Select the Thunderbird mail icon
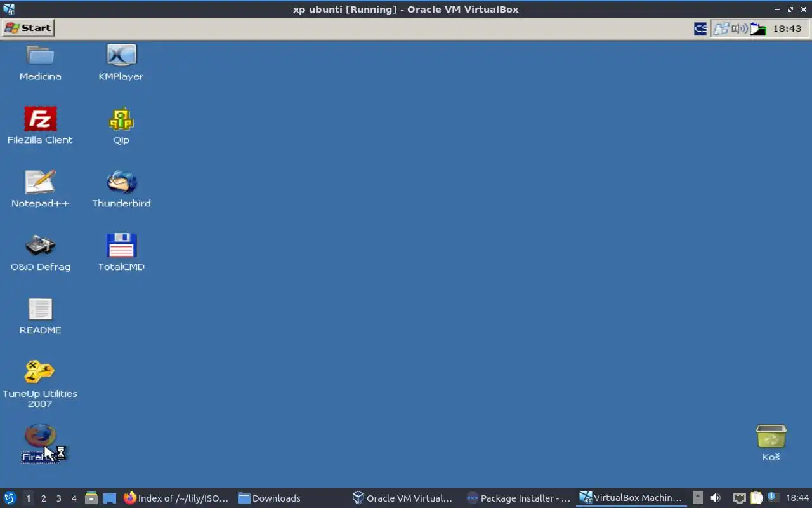The height and width of the screenshot is (508, 812). tap(121, 189)
